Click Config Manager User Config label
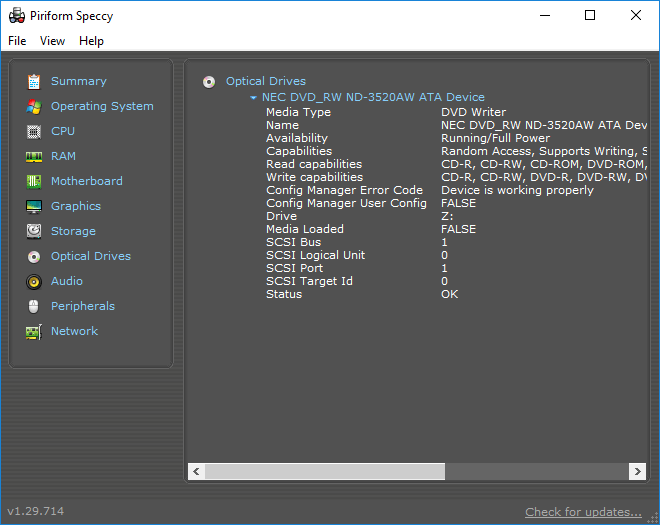Viewport: 660px width, 525px height. click(x=346, y=203)
